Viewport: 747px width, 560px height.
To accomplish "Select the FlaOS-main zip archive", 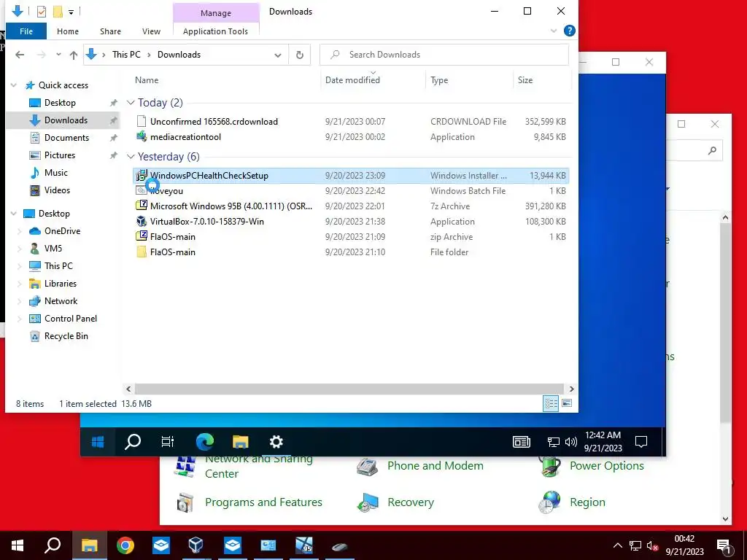I will 172,237.
